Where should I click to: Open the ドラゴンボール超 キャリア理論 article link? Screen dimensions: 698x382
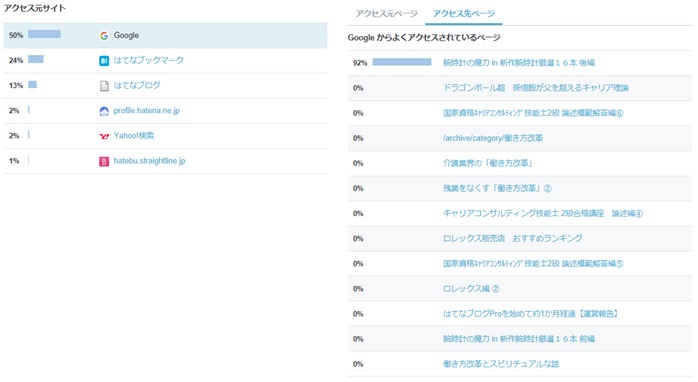(x=536, y=88)
